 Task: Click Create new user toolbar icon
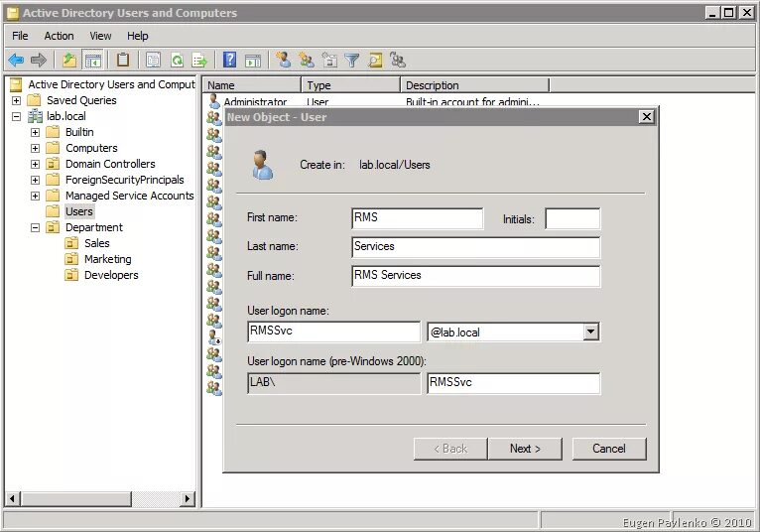[x=284, y=60]
